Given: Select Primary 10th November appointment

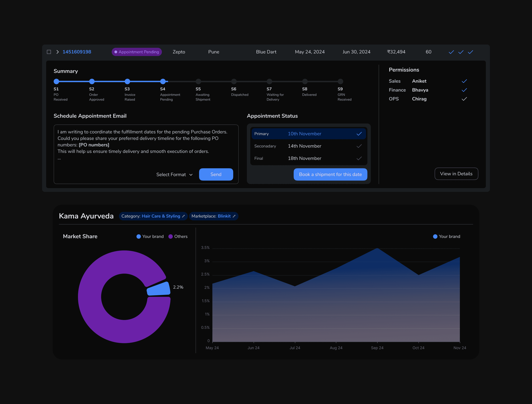Looking at the screenshot, I should 304,134.
